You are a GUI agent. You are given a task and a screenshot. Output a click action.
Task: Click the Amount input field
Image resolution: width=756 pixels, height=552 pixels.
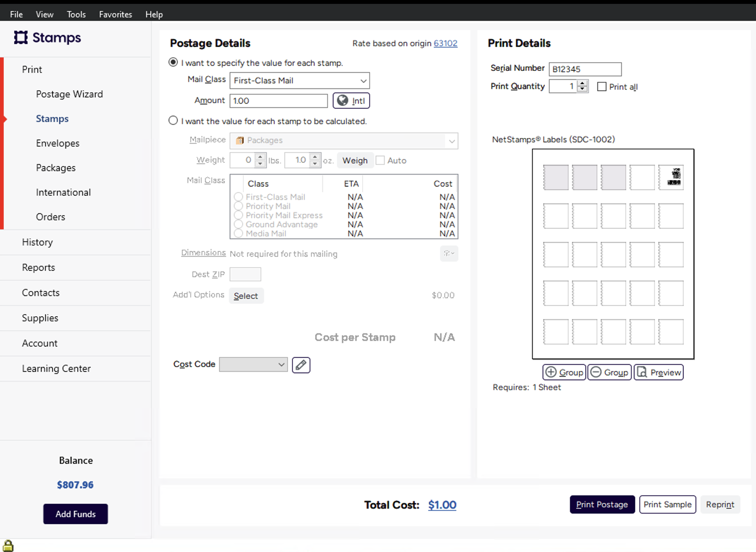click(278, 101)
